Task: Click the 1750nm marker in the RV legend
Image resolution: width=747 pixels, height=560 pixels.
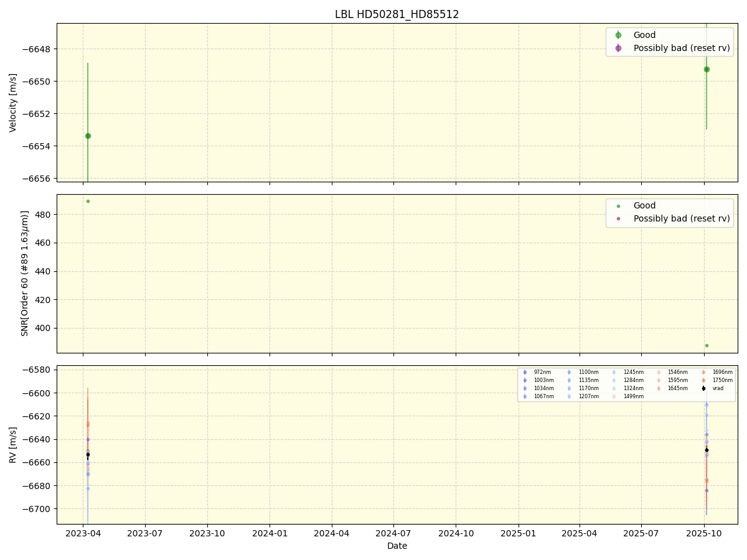Action: pyautogui.click(x=703, y=380)
